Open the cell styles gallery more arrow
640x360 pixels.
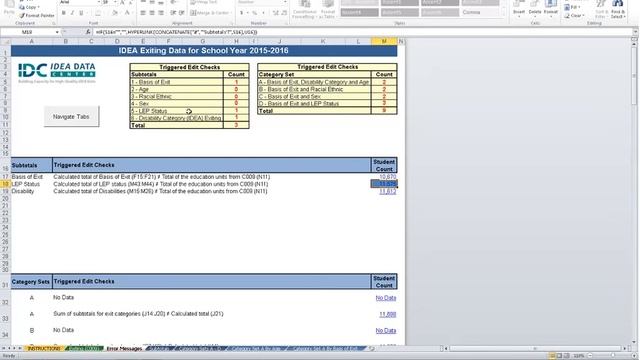[x=504, y=13]
